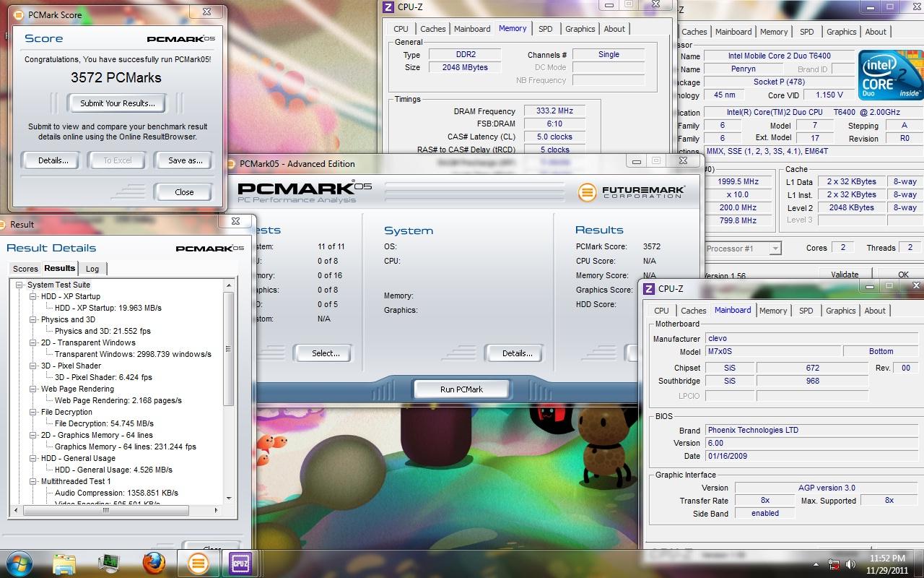The height and width of the screenshot is (578, 924).
Task: Open CPU tab in CPU-Z Memory window
Action: pos(401,29)
